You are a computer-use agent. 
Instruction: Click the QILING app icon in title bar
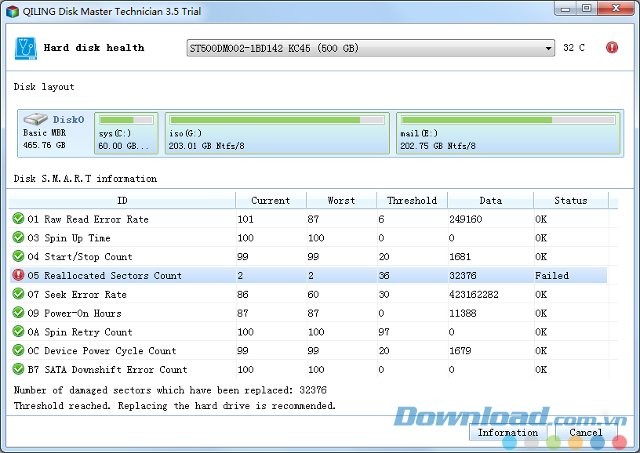[x=11, y=9]
